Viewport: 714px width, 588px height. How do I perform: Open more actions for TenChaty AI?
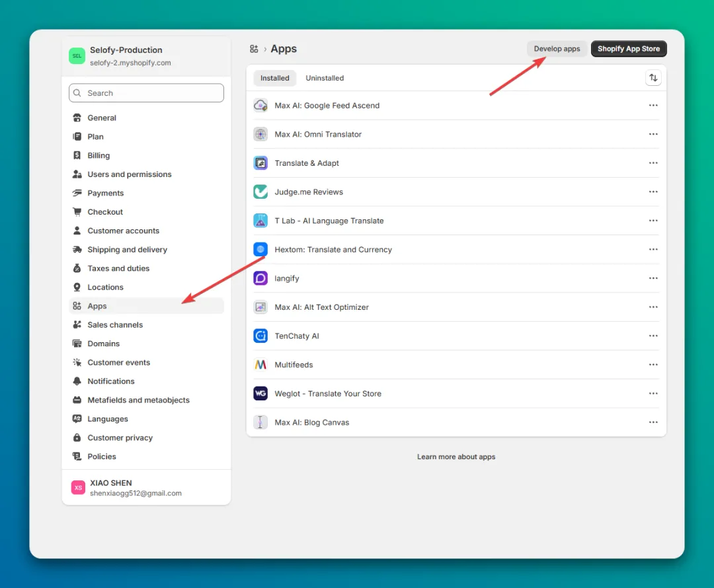(x=653, y=336)
